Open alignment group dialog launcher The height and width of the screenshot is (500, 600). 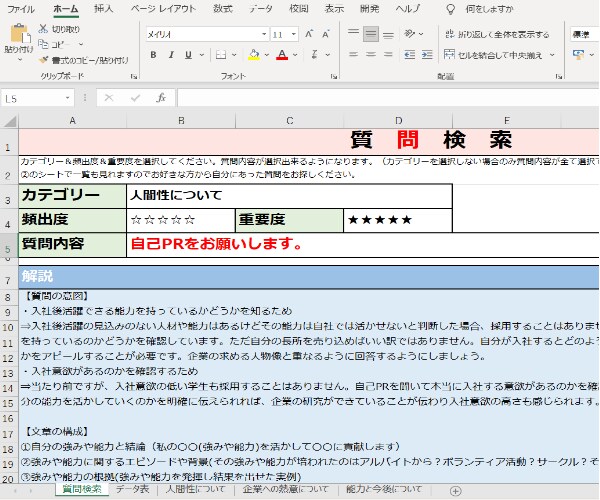pos(559,77)
